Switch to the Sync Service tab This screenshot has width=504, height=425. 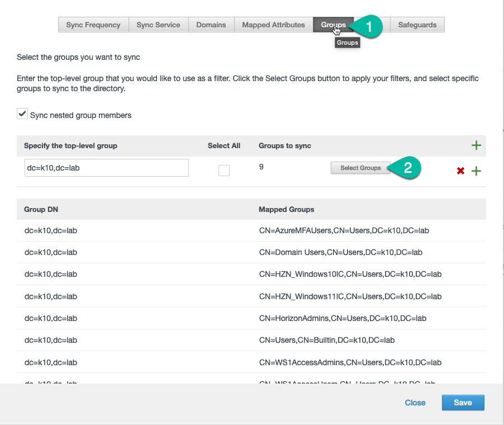click(x=158, y=25)
